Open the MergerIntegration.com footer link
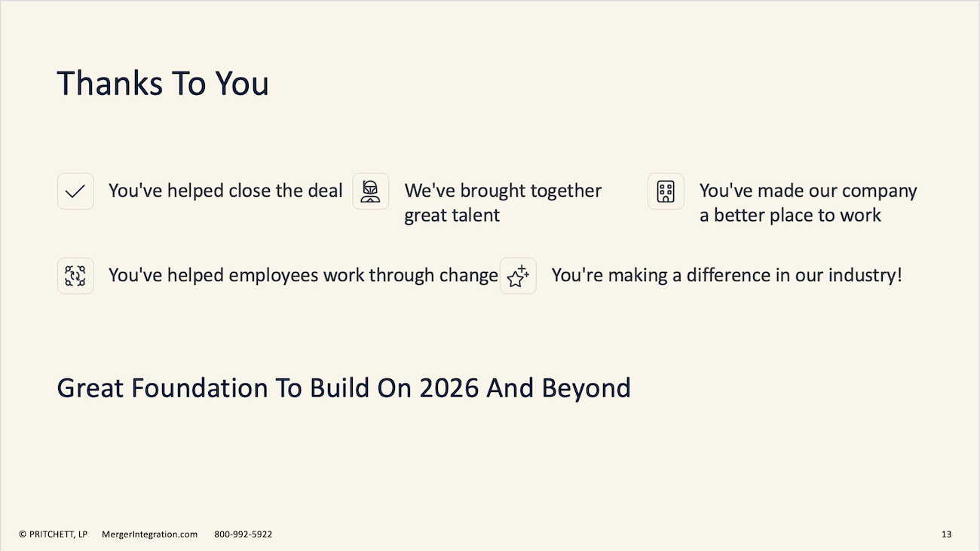 (x=149, y=534)
